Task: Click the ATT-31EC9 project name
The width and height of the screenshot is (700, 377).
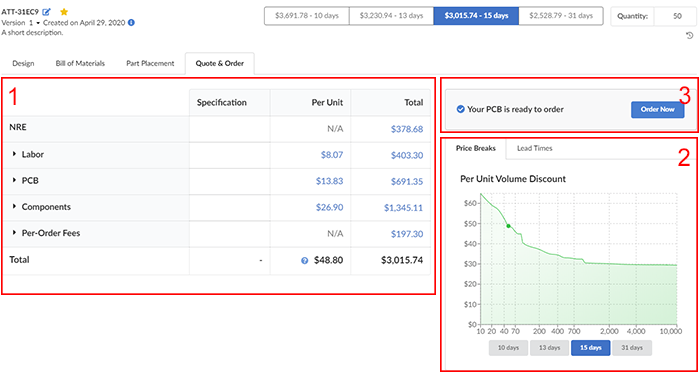Action: point(20,12)
